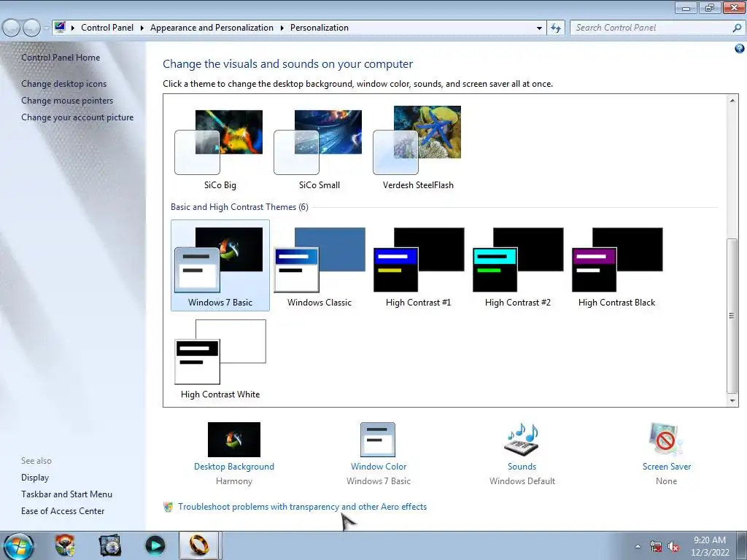Select the SiCo Big theme
747x560 pixels.
click(x=220, y=149)
